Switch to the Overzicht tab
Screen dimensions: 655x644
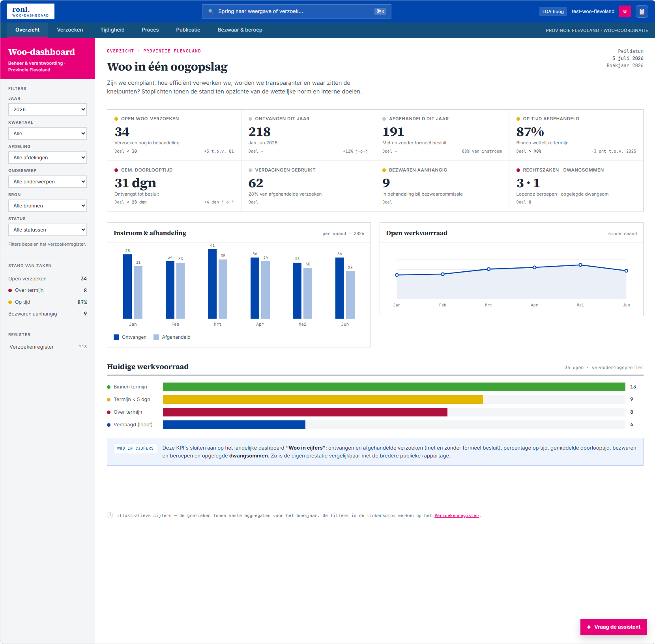pyautogui.click(x=28, y=30)
